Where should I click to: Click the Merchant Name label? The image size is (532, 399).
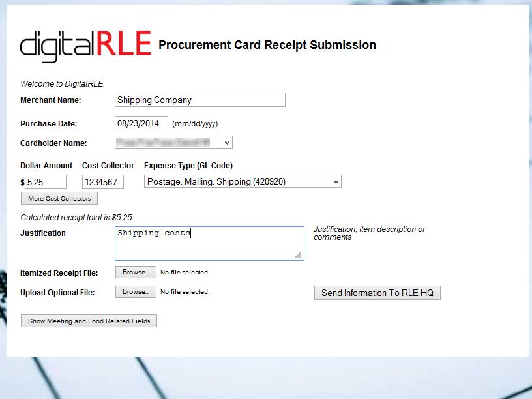pyautogui.click(x=51, y=100)
